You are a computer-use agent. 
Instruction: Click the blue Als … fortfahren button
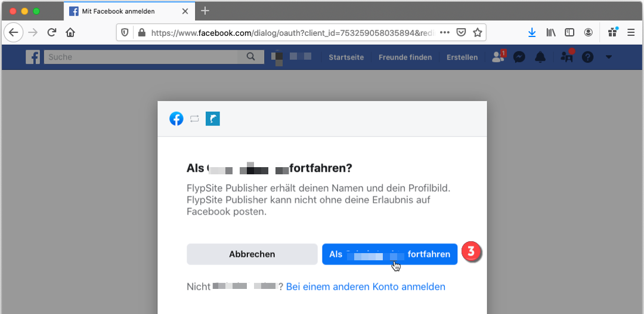tap(389, 254)
